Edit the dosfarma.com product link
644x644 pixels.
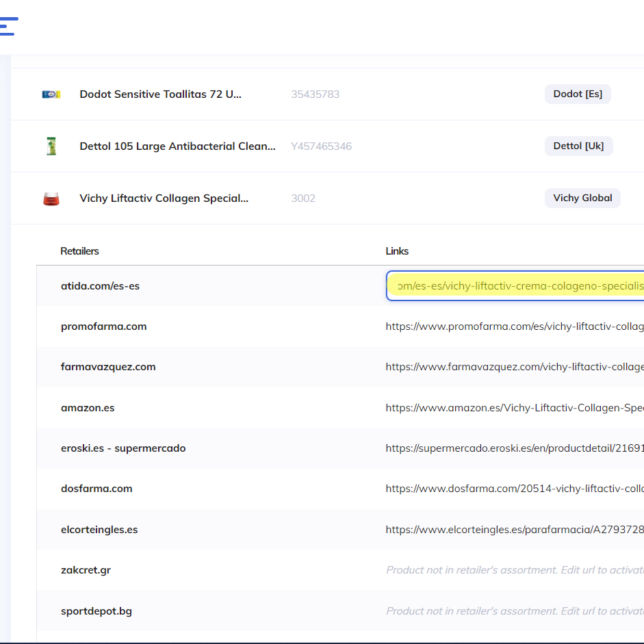[515, 489]
